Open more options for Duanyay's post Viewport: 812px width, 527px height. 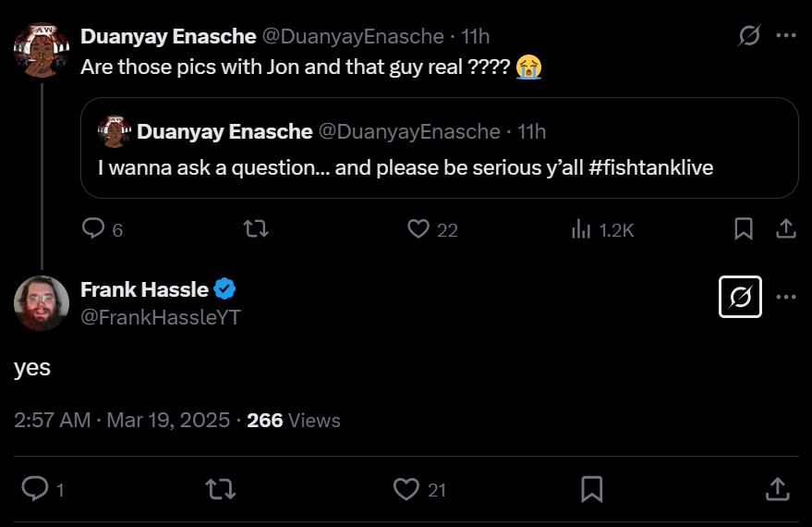pos(786,36)
